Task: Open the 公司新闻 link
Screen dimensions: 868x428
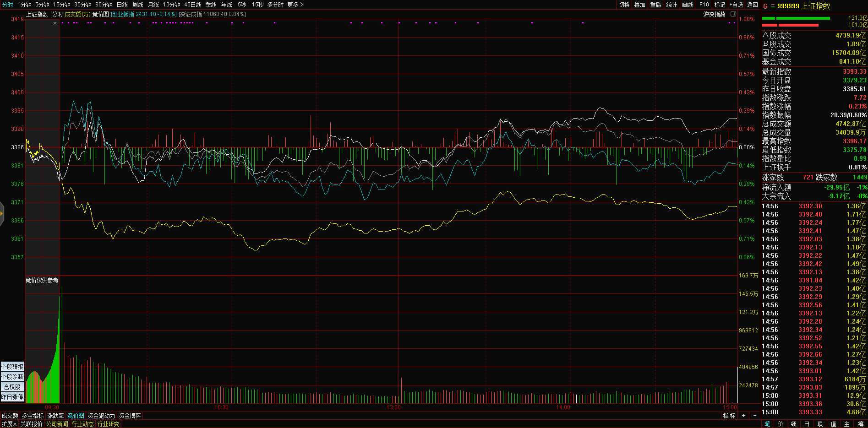Action: pyautogui.click(x=57, y=424)
